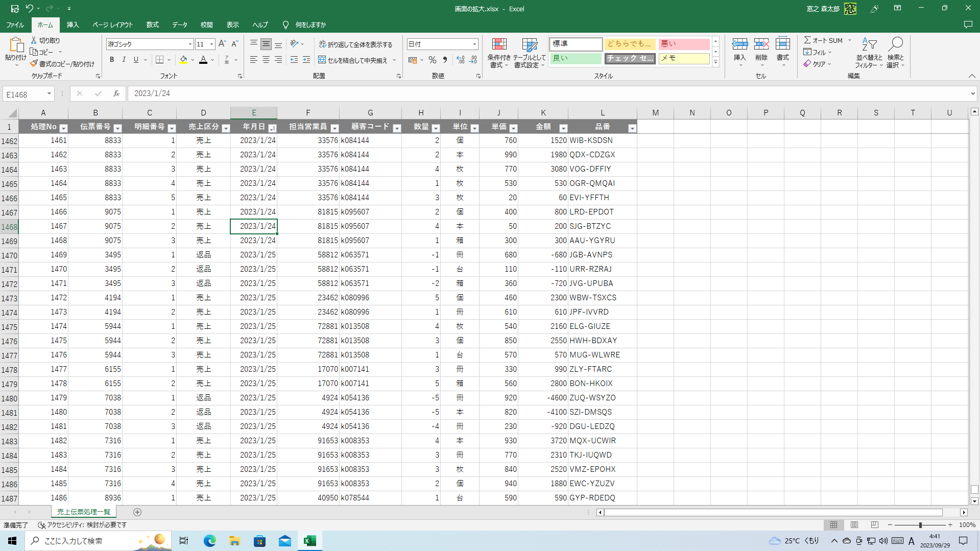Open Format as Table (テーブルとして書式設定)
The height and width of the screenshot is (551, 980).
click(530, 53)
